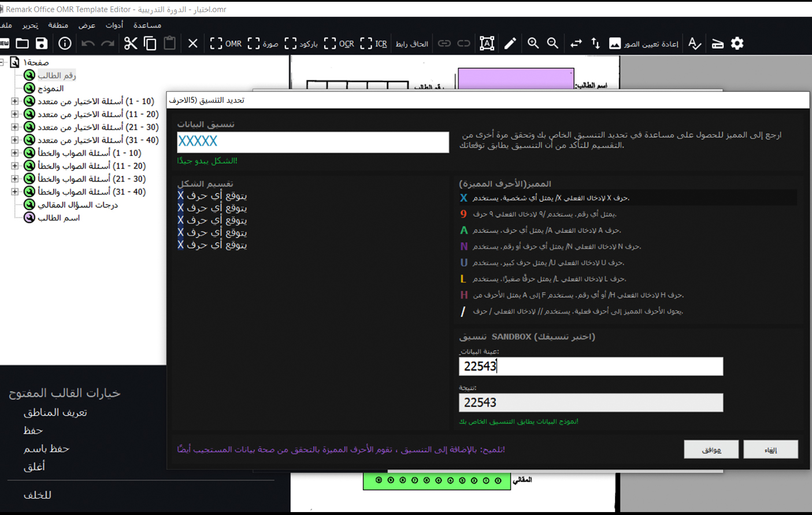The height and width of the screenshot is (515, 812).
Task: Click the إلغاء button
Action: pyautogui.click(x=770, y=450)
